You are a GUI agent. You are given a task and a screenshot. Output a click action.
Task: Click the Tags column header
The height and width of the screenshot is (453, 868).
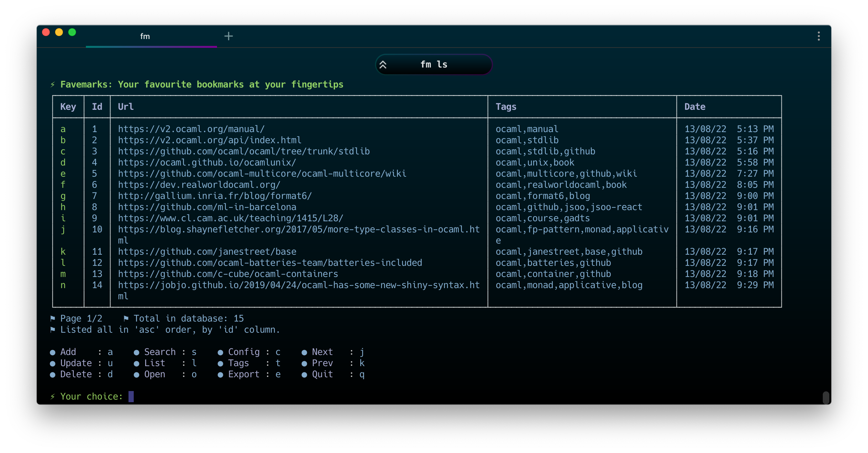[506, 107]
